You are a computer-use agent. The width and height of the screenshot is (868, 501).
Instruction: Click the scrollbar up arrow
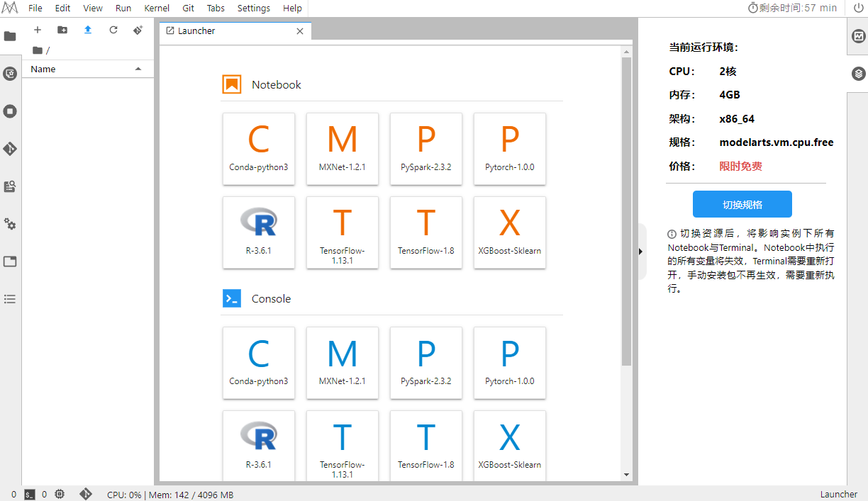pos(626,52)
